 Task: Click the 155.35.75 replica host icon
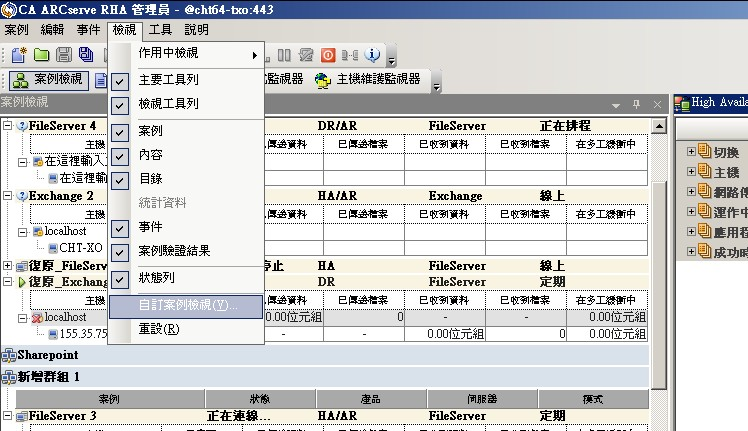[x=53, y=334]
